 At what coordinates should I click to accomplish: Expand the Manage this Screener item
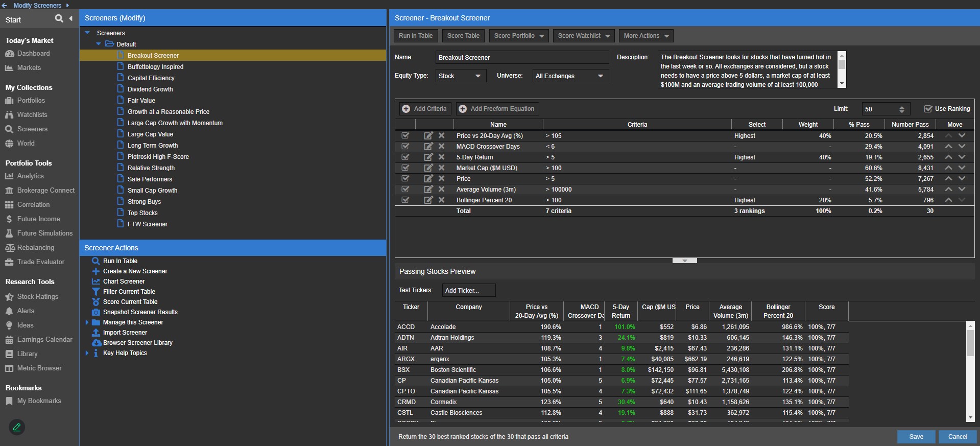(87, 322)
